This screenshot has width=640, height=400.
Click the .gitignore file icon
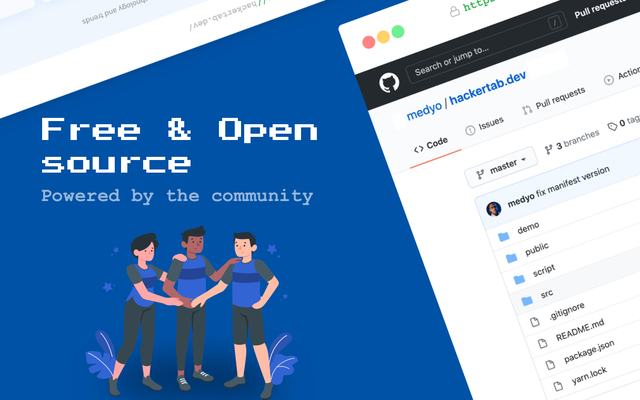[x=535, y=322]
